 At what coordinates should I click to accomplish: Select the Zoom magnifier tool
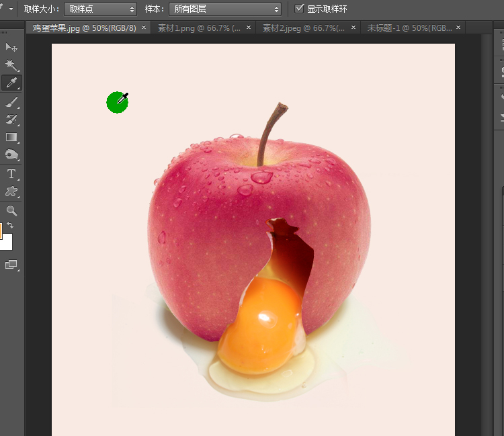point(11,210)
